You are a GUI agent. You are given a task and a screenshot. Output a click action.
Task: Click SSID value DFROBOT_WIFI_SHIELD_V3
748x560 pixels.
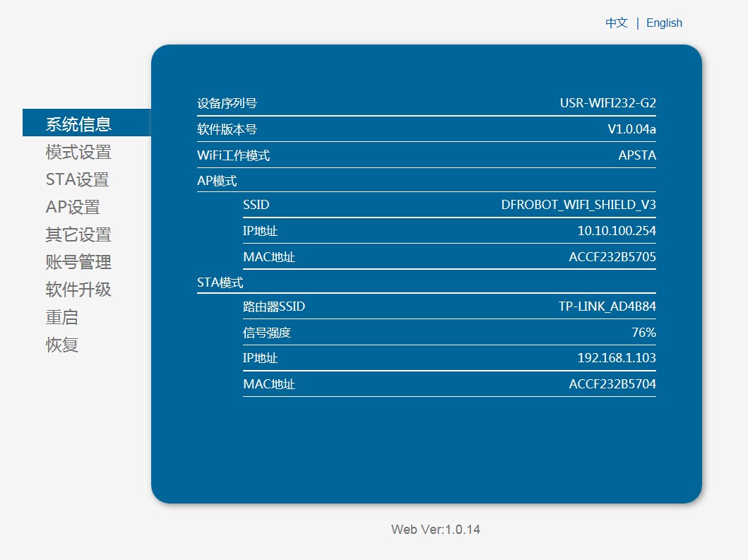pos(578,205)
